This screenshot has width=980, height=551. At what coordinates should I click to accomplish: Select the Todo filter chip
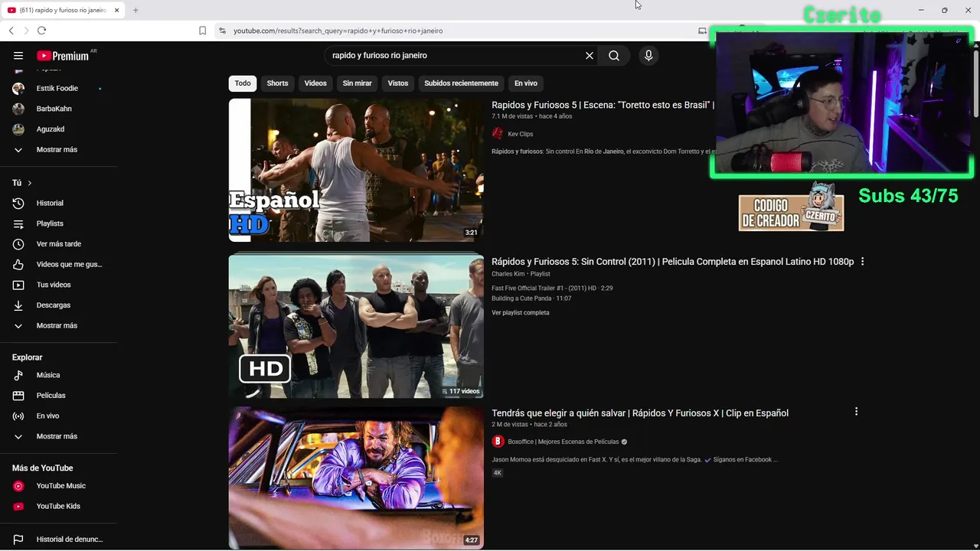click(243, 83)
